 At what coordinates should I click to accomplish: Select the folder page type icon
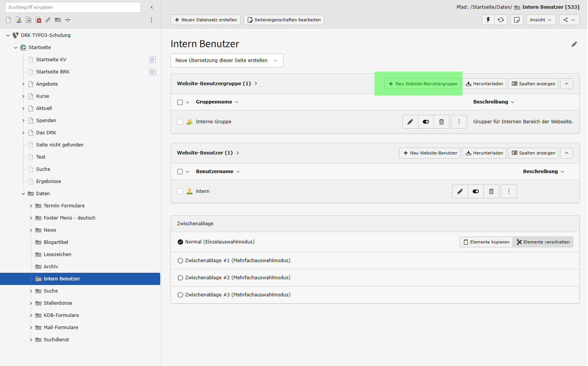coord(58,20)
